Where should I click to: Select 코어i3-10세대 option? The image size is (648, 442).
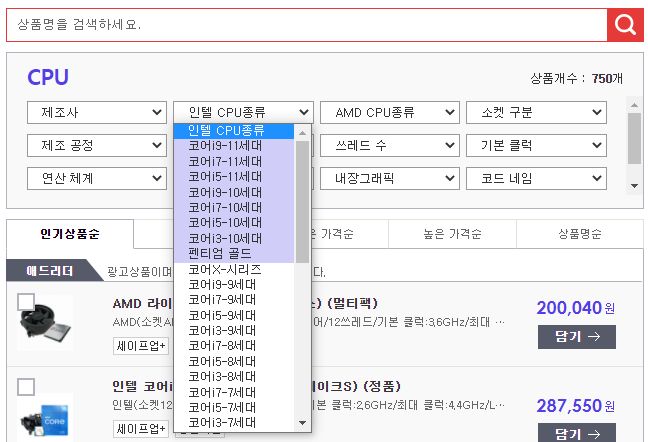pos(234,238)
